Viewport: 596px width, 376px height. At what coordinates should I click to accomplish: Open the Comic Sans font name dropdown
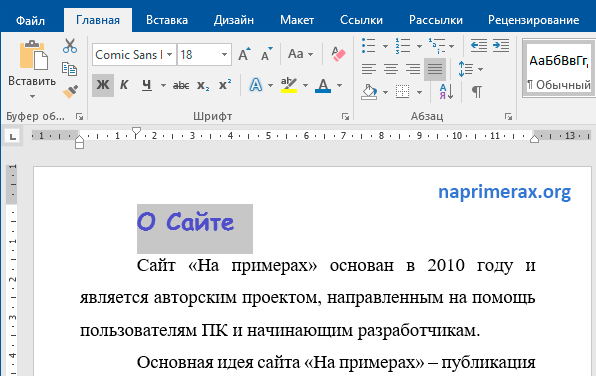[170, 55]
